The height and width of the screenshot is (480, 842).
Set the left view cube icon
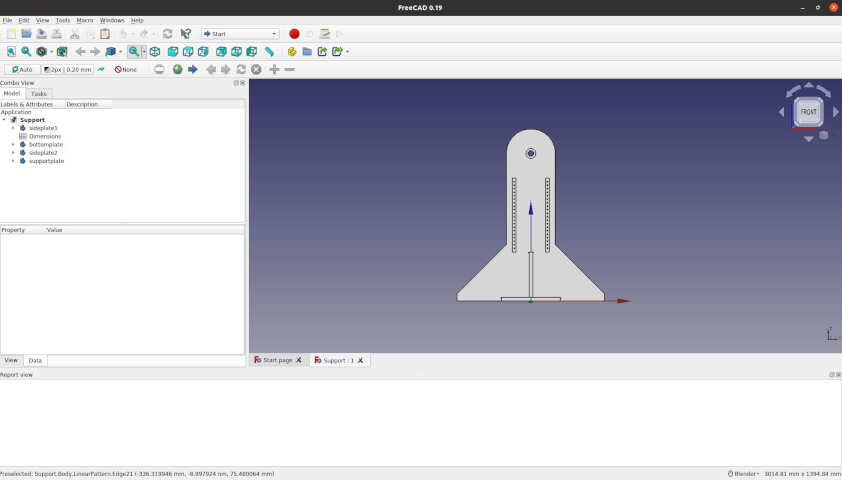tap(251, 52)
